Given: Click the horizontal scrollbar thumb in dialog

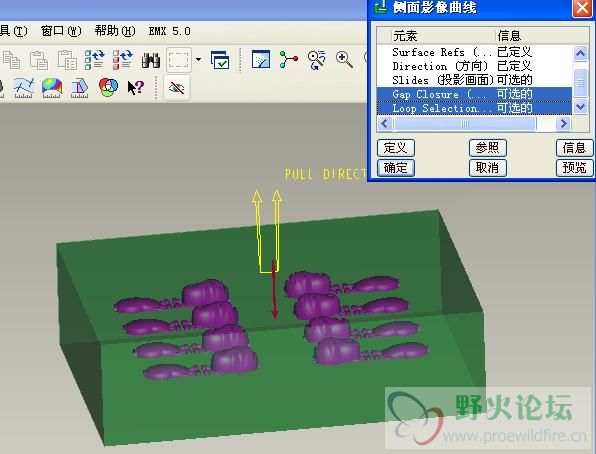Looking at the screenshot, I should click(465, 124).
